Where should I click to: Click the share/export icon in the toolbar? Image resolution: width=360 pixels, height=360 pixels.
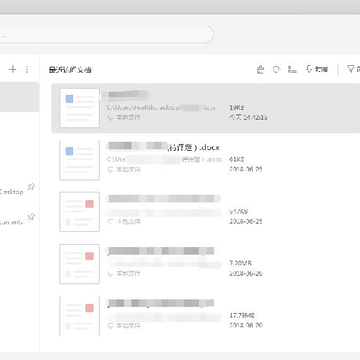[x=260, y=69]
